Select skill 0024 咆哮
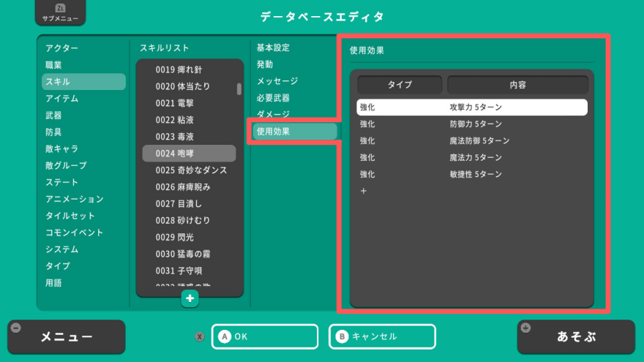Screen dimensions: 644x362 [x=189, y=154]
